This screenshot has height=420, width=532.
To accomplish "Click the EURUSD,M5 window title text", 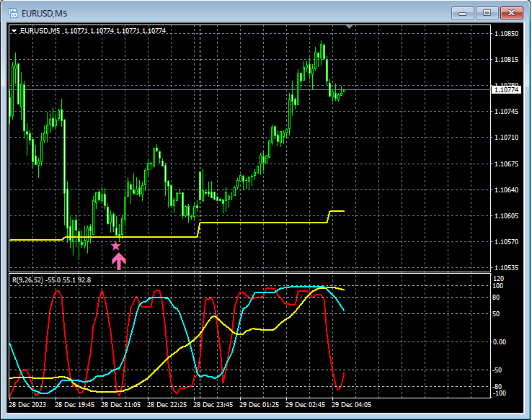I will 45,14.
